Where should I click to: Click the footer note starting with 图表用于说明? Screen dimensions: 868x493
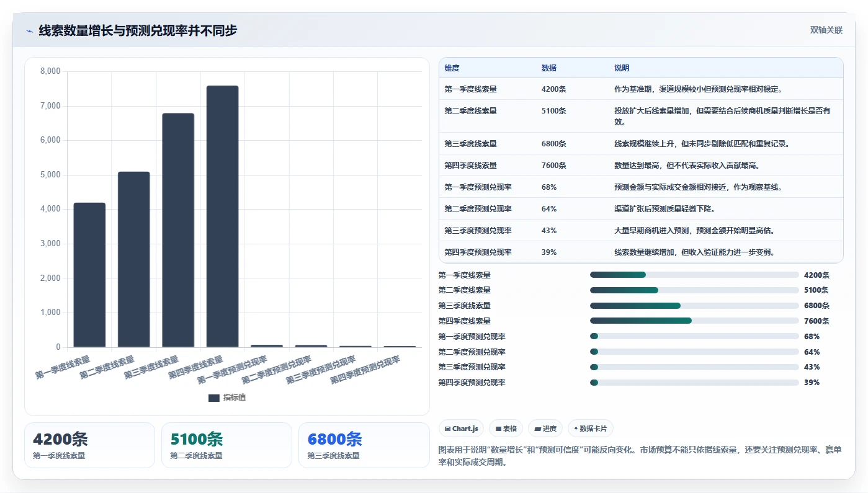click(x=640, y=456)
